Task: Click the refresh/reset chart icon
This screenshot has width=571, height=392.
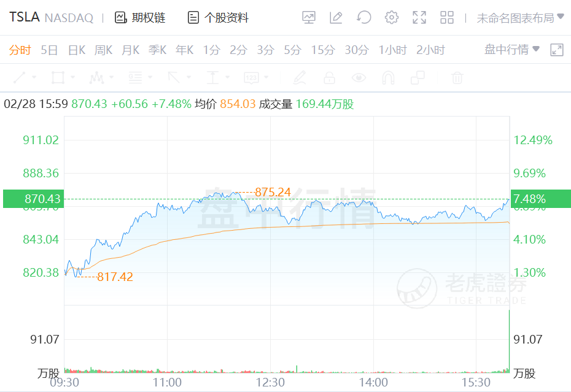Action: click(364, 18)
